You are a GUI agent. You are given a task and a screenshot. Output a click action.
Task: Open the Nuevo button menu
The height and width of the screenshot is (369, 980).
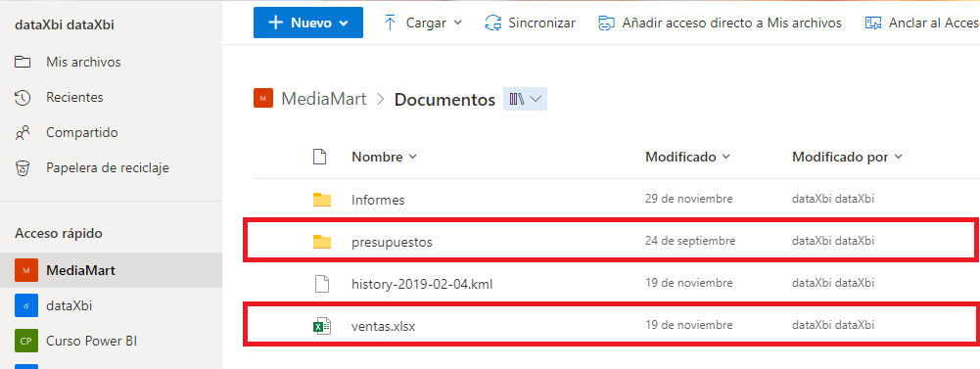click(x=308, y=23)
